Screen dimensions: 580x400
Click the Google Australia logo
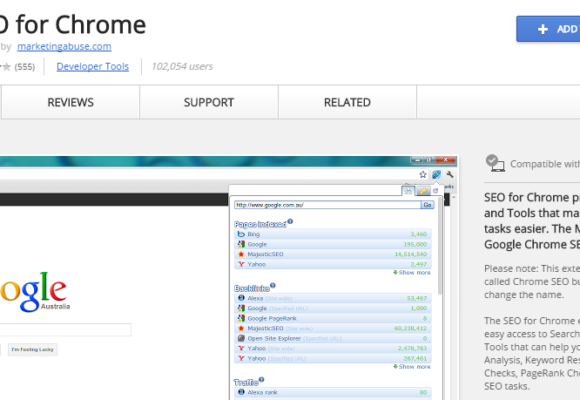click(x=35, y=292)
